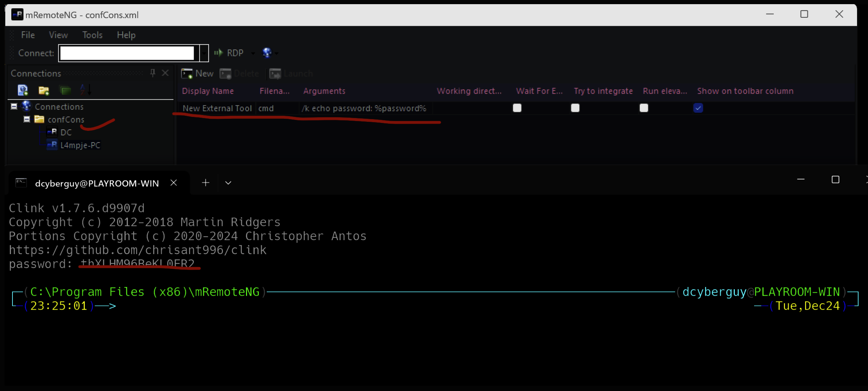Click the globe icon next to RDP
Screen dimensions: 868x391
267,53
